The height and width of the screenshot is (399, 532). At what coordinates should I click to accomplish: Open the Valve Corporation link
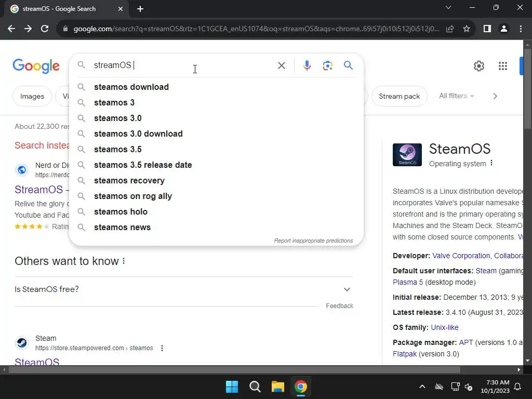pos(461,256)
